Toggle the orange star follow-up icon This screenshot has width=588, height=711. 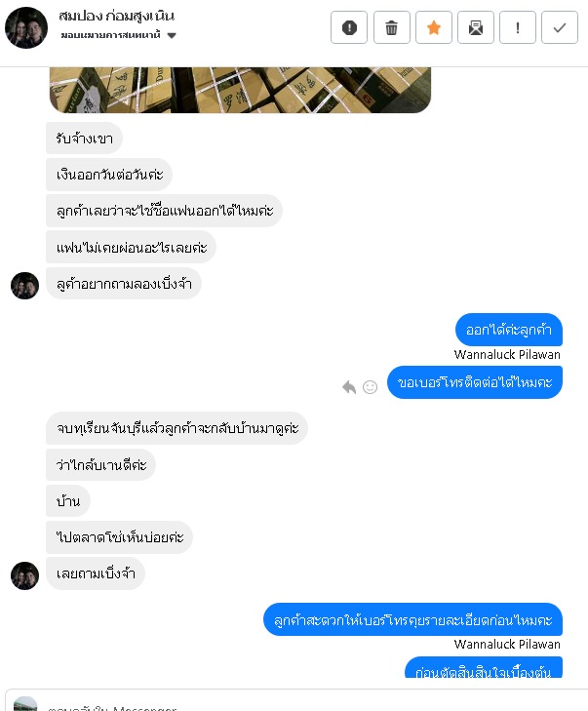coord(433,27)
